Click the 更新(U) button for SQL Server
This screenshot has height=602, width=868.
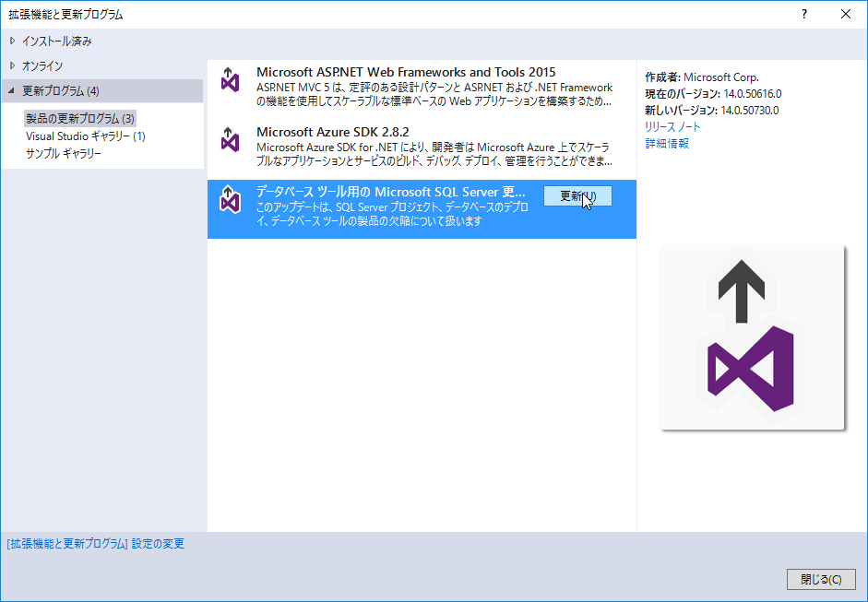pyautogui.click(x=577, y=195)
